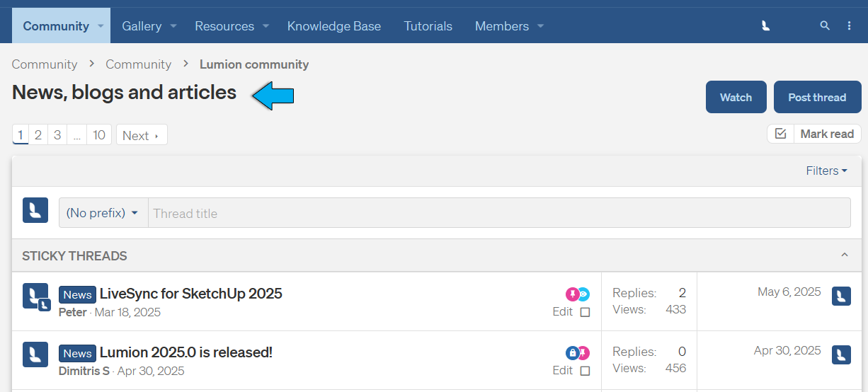Click the pink sticky pin on LiveSync thread
Image resolution: width=868 pixels, height=392 pixels.
tap(572, 294)
